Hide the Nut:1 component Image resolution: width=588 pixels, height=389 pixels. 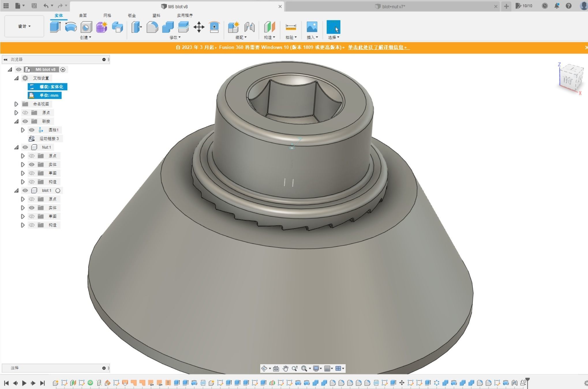[x=25, y=147]
